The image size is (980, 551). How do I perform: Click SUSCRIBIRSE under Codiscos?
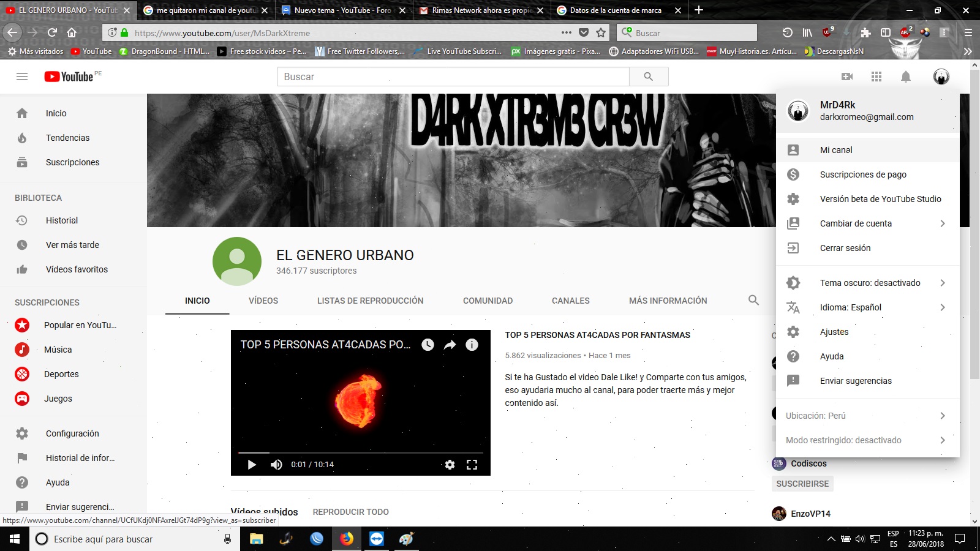point(802,484)
